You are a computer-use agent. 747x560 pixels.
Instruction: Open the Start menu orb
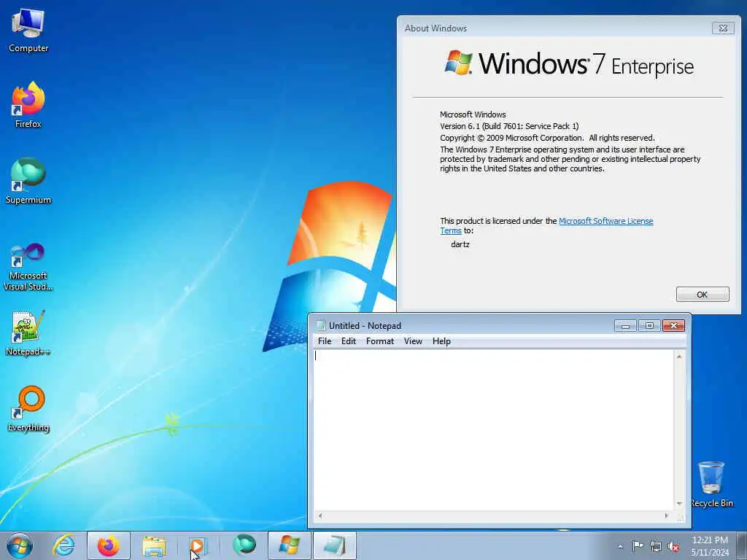coord(20,545)
